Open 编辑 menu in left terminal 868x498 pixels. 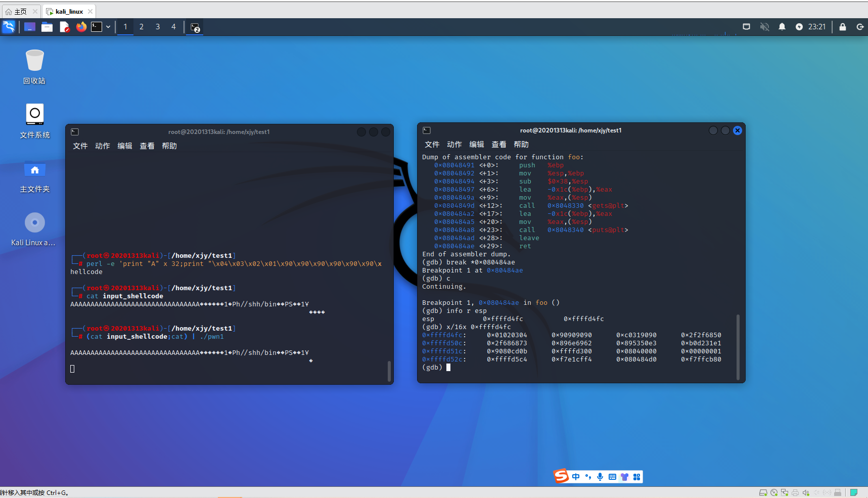pyautogui.click(x=125, y=146)
